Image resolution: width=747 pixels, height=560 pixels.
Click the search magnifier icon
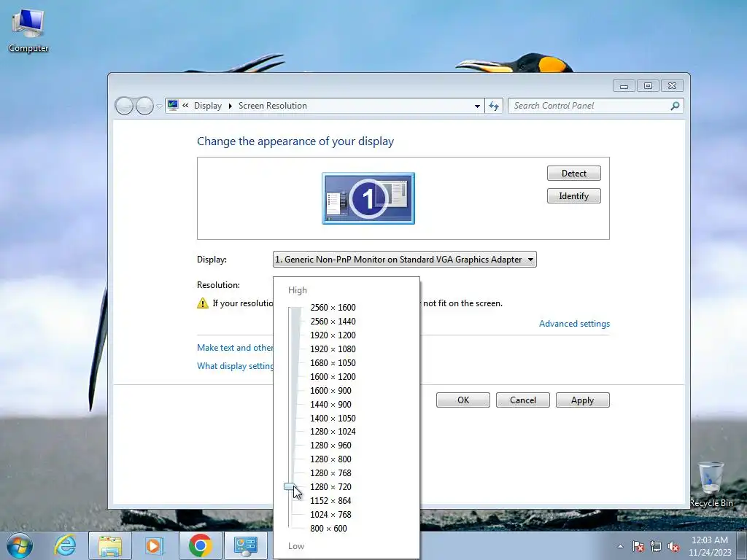pos(675,106)
